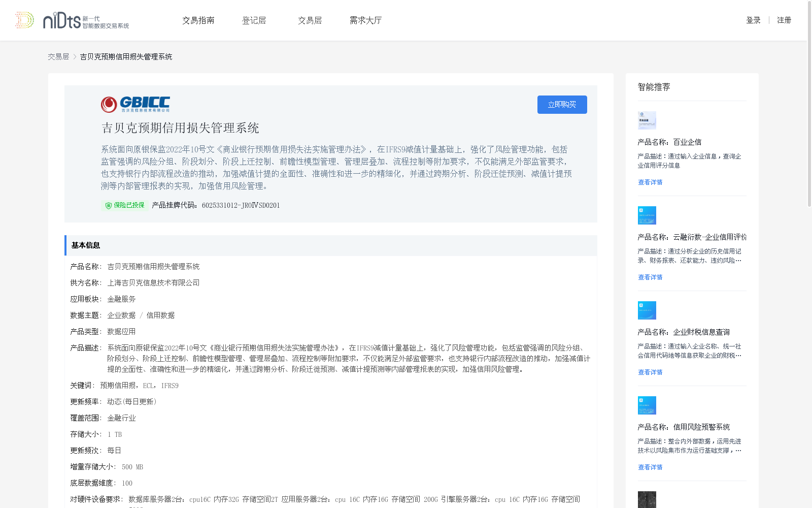Screen dimensions: 812x508
Task: Click the niDts site logo
Action: tap(72, 20)
